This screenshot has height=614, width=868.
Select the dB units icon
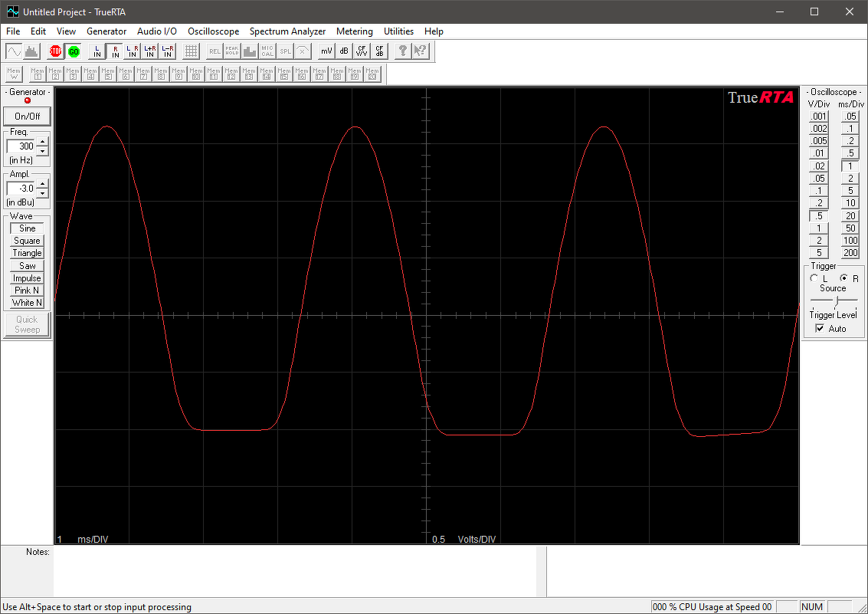344,51
